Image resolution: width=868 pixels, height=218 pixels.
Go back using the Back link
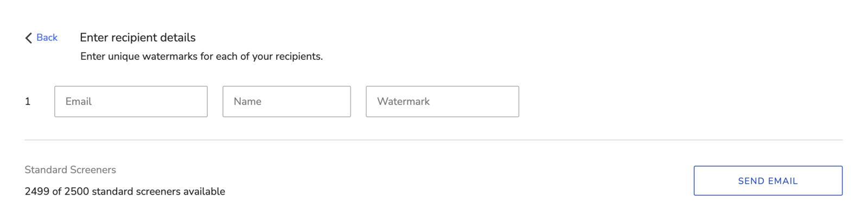[x=47, y=38]
